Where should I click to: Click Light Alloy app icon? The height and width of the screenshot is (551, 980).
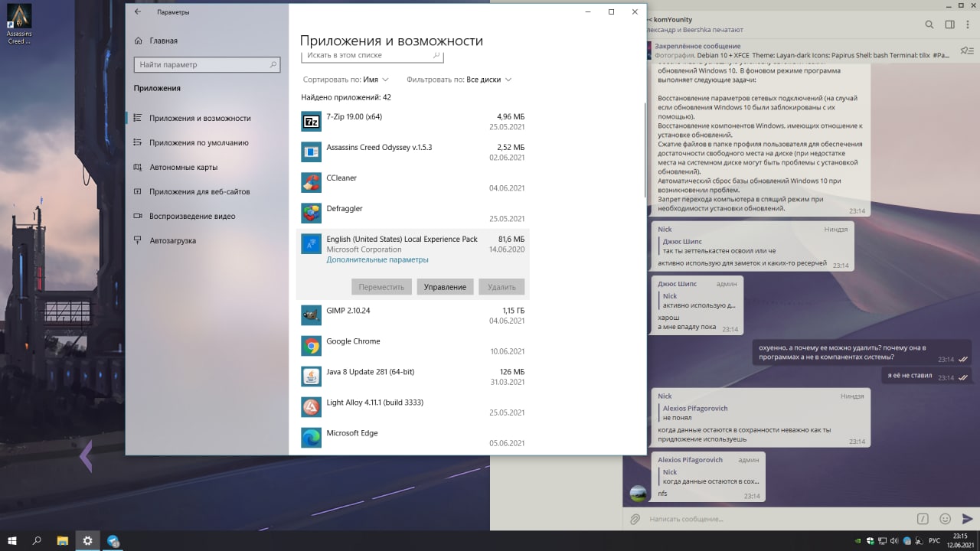pos(311,407)
